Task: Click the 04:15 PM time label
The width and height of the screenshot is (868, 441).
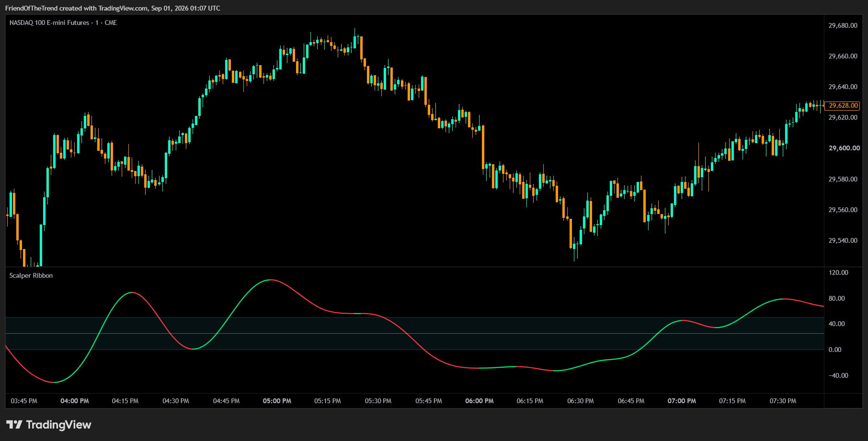Action: (x=125, y=401)
